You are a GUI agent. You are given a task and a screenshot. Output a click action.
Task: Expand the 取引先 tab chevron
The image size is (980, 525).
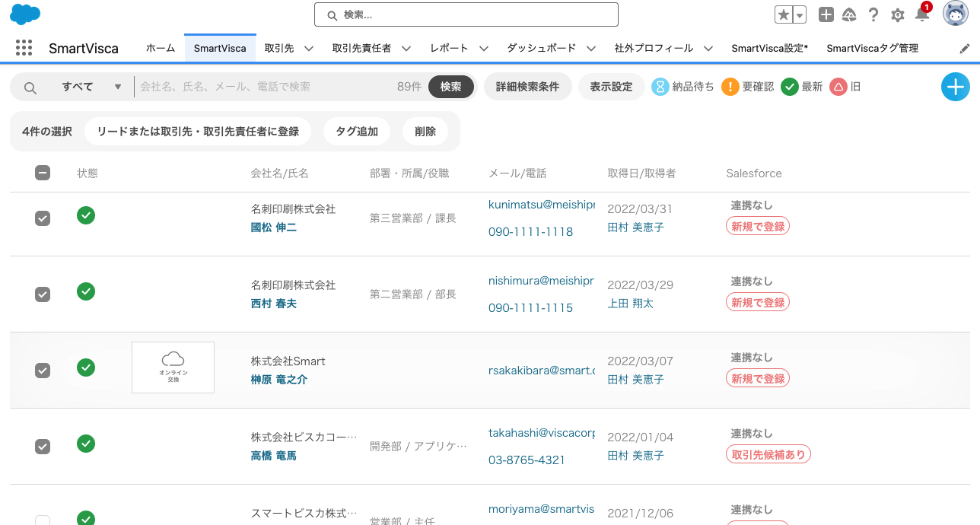coord(309,48)
